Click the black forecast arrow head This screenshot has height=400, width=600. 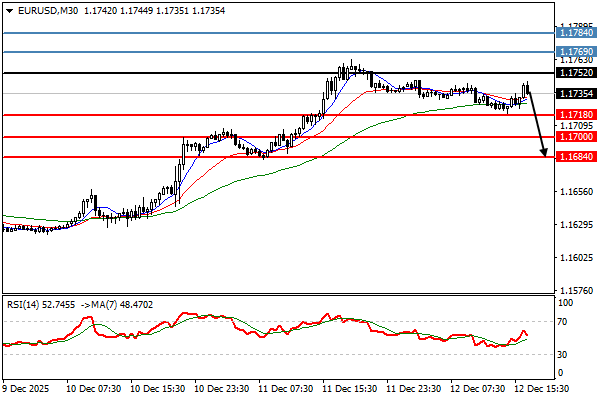click(544, 152)
